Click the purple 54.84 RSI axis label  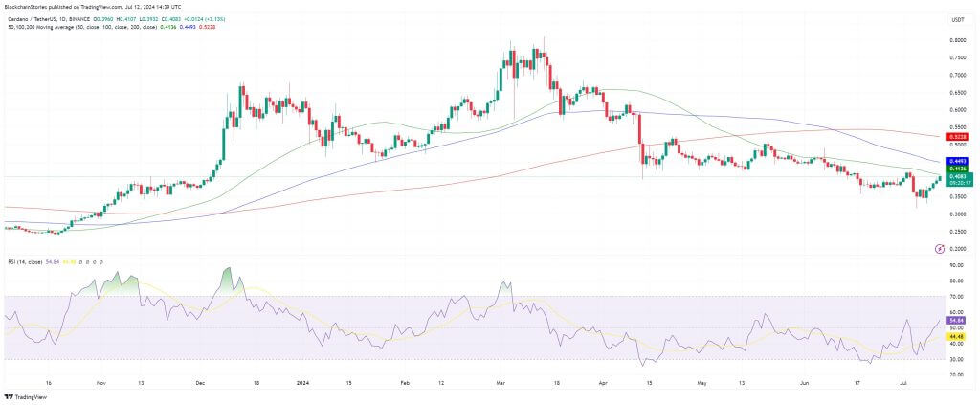tap(957, 320)
